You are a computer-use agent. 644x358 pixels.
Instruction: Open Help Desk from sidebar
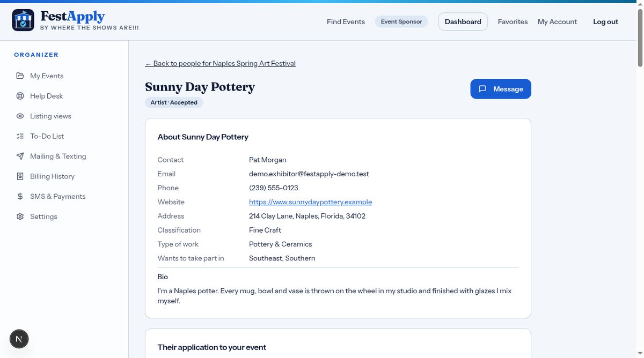coord(47,96)
